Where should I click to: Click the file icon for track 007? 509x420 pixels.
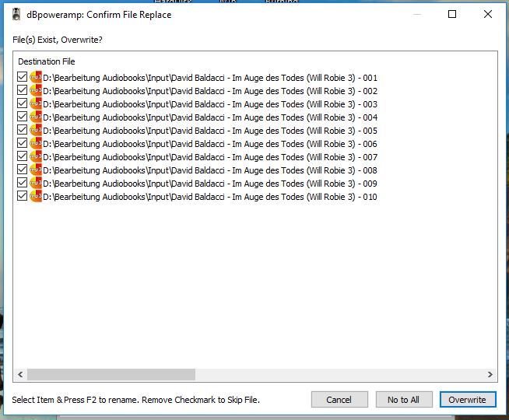(35, 157)
